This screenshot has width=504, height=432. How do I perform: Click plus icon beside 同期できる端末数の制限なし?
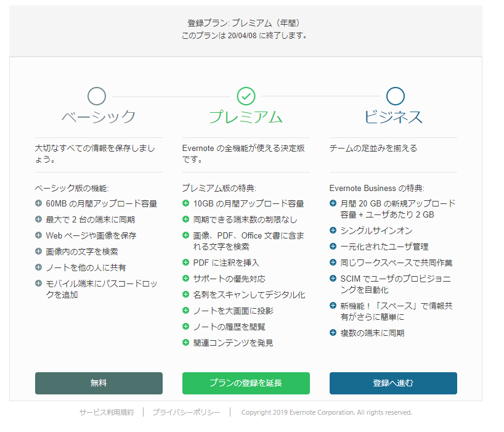click(186, 219)
